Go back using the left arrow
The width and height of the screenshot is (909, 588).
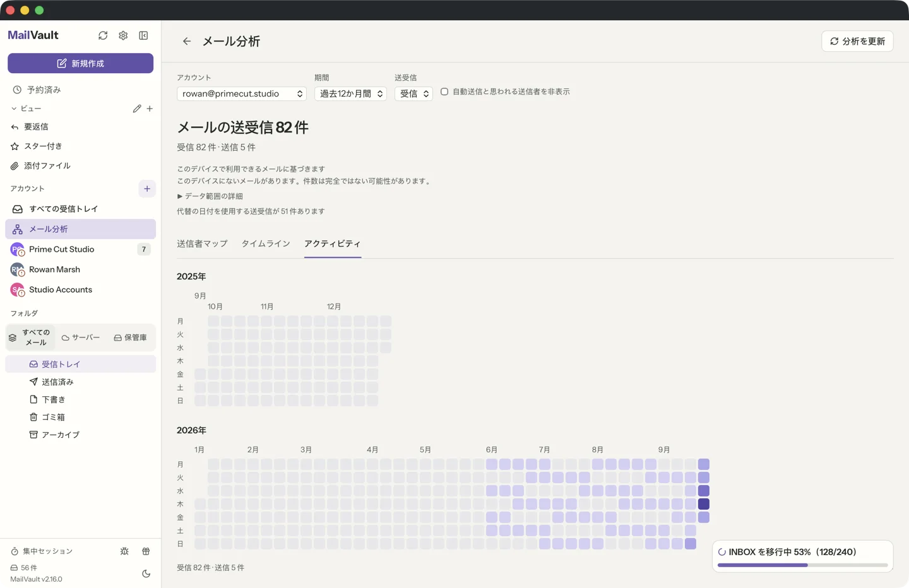coord(187,41)
